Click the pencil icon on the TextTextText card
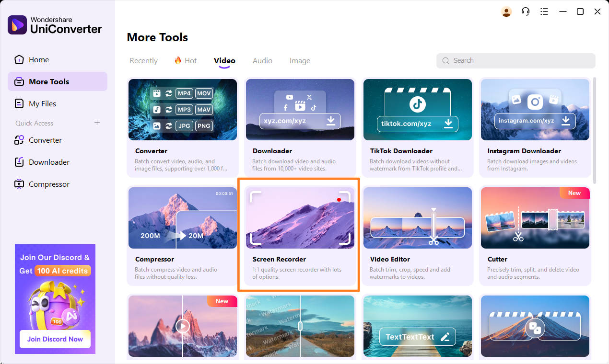The width and height of the screenshot is (609, 364). pyautogui.click(x=445, y=337)
